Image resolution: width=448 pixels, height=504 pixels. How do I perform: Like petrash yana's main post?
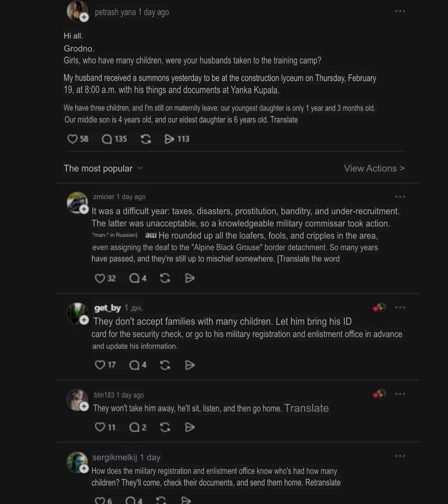point(72,139)
